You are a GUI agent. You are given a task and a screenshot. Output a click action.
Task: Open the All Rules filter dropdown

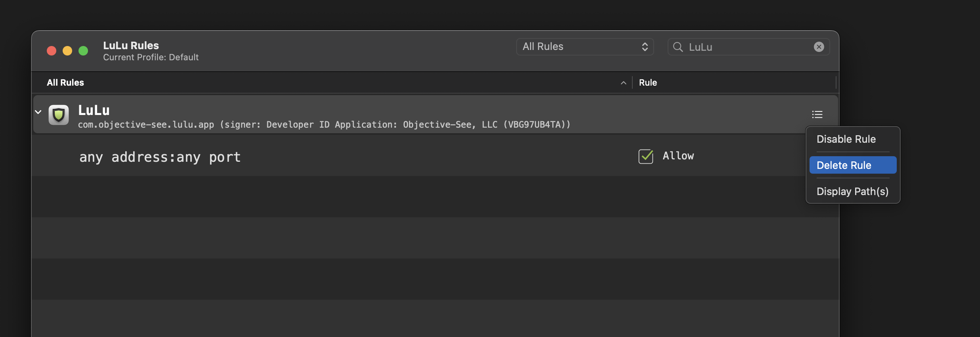pos(585,47)
